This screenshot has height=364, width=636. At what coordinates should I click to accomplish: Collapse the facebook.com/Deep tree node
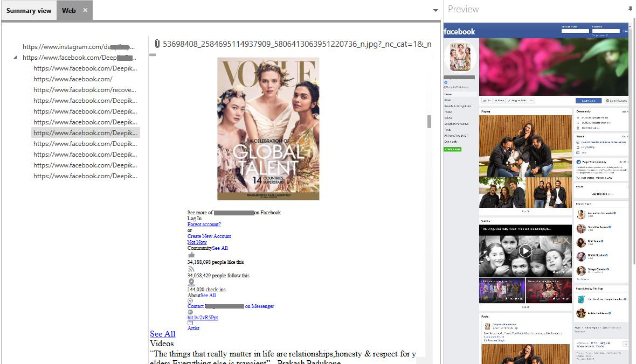(x=16, y=58)
